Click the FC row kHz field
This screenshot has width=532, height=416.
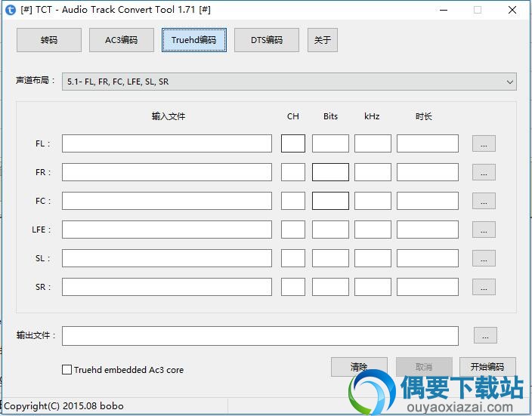(373, 201)
